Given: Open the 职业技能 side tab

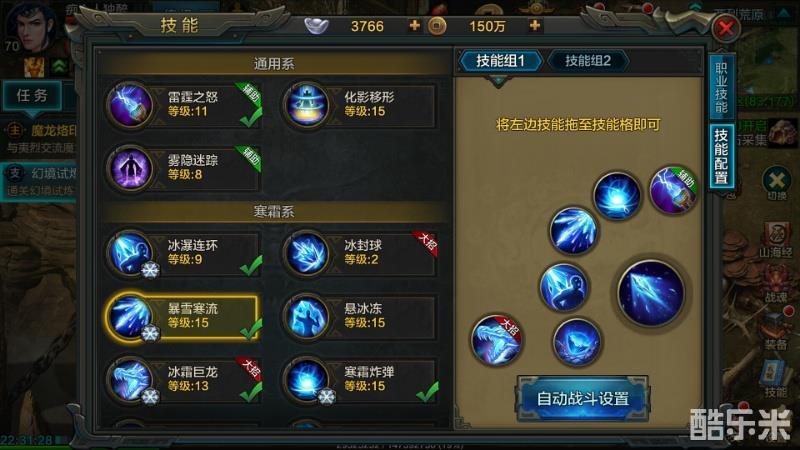Looking at the screenshot, I should (x=721, y=87).
